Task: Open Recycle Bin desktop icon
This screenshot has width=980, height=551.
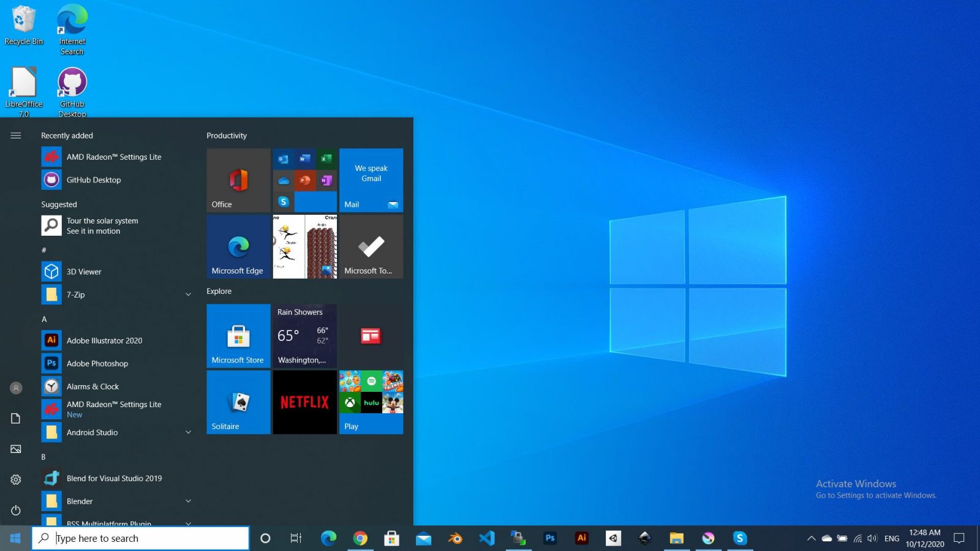Action: (24, 25)
